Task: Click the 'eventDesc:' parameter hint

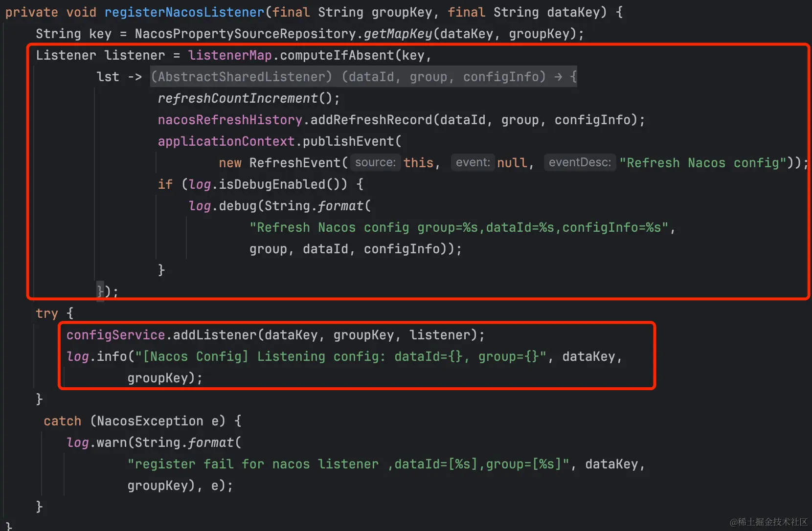Action: click(x=580, y=162)
